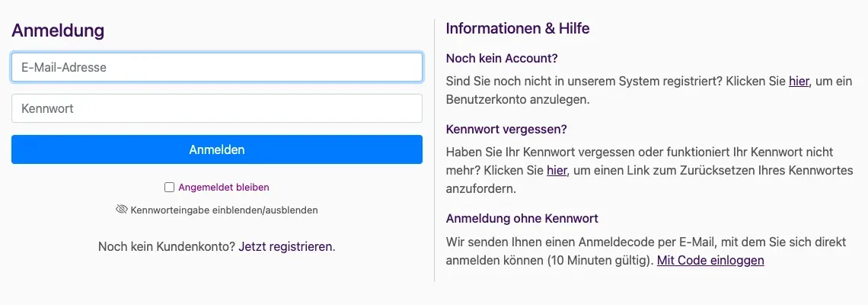Enable the Angemeldet bleiben checkbox
This screenshot has width=868, height=305.
click(x=169, y=188)
